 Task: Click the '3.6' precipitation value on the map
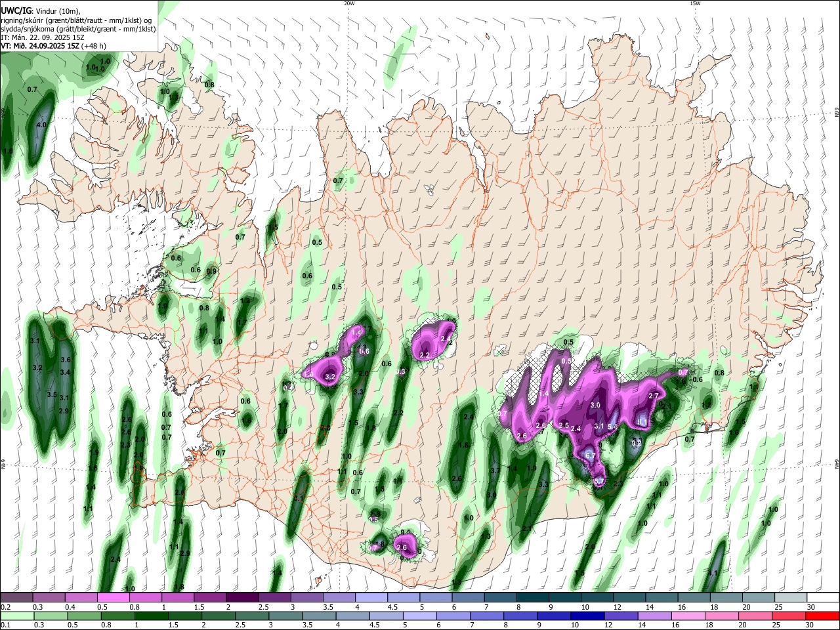(65, 360)
